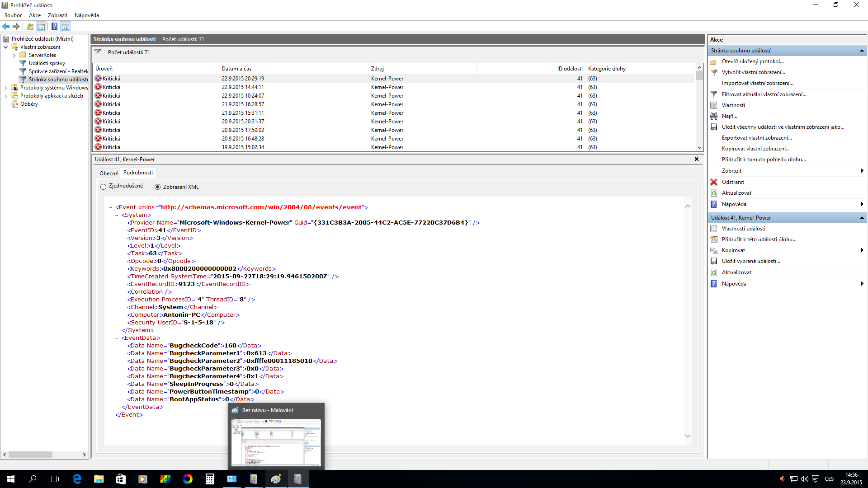The height and width of the screenshot is (488, 868).
Task: Expand the Protokoly systému Windows tree node
Action: click(5, 88)
